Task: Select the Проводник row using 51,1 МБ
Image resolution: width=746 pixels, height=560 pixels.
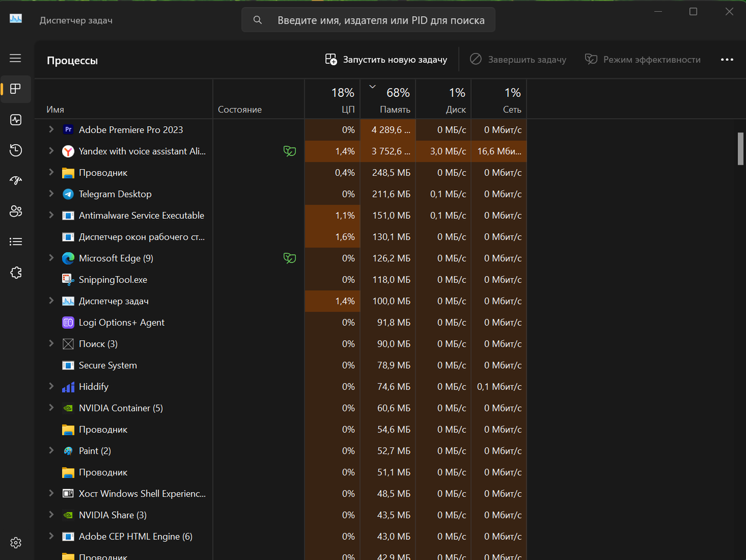Action: pos(281,472)
